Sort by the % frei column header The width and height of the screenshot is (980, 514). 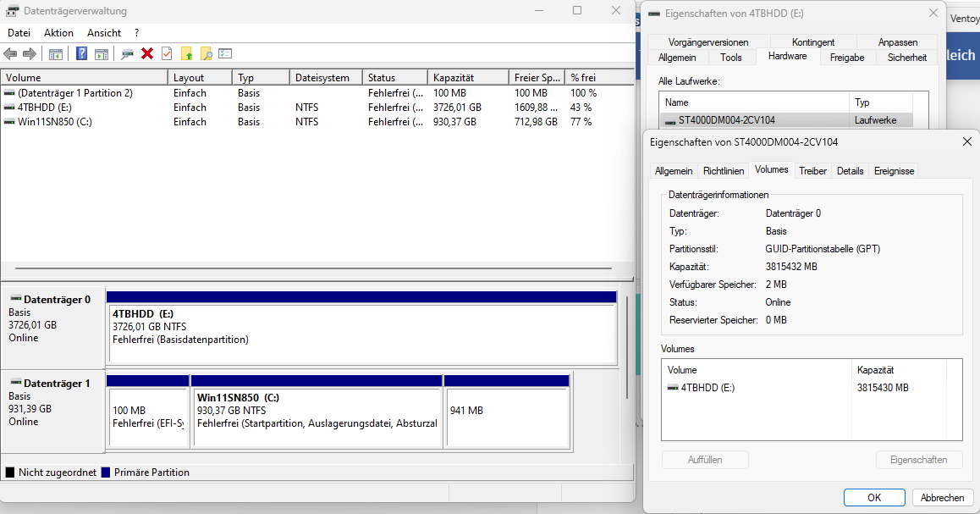(599, 78)
